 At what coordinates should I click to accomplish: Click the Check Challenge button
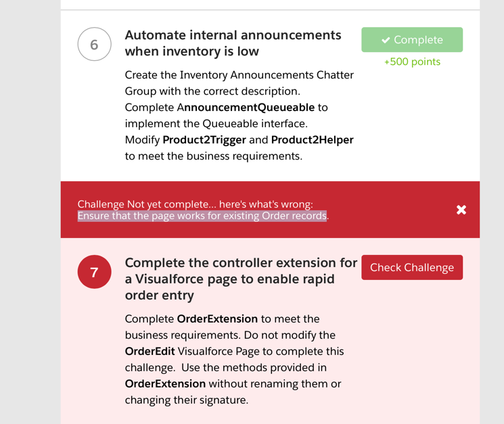[412, 267]
